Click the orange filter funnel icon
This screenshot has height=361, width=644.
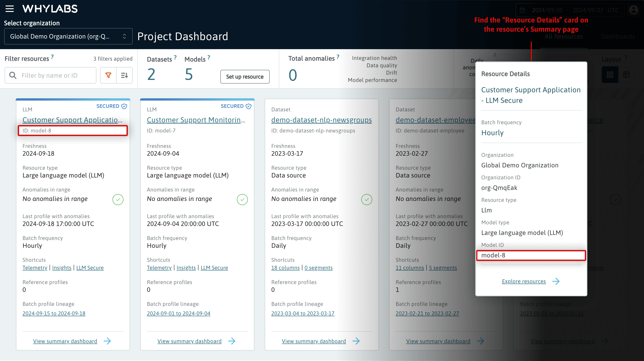point(108,75)
